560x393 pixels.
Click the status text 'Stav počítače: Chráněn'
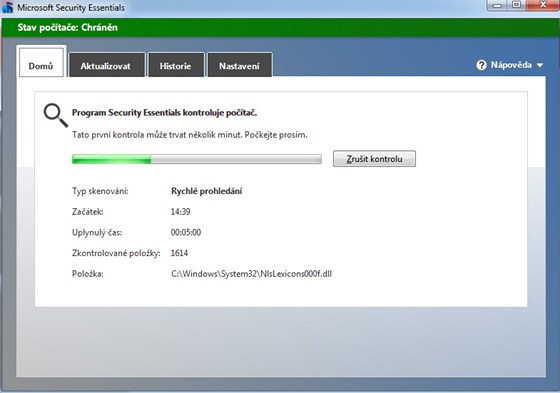[x=68, y=28]
